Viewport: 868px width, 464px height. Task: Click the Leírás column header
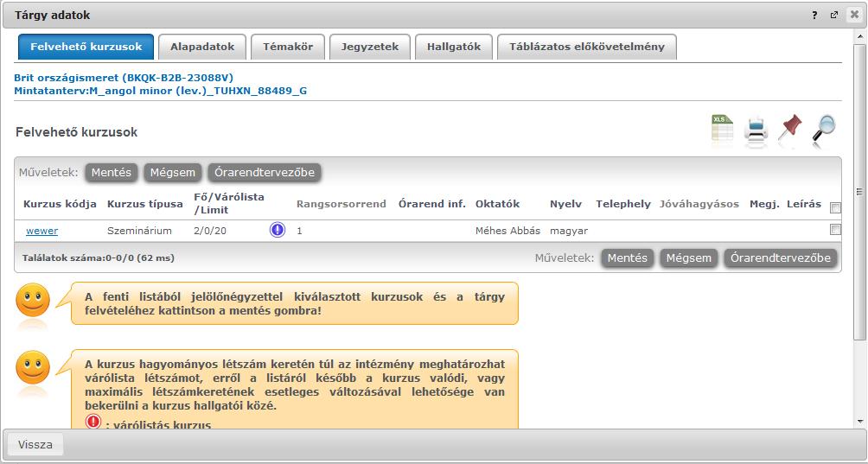(804, 204)
